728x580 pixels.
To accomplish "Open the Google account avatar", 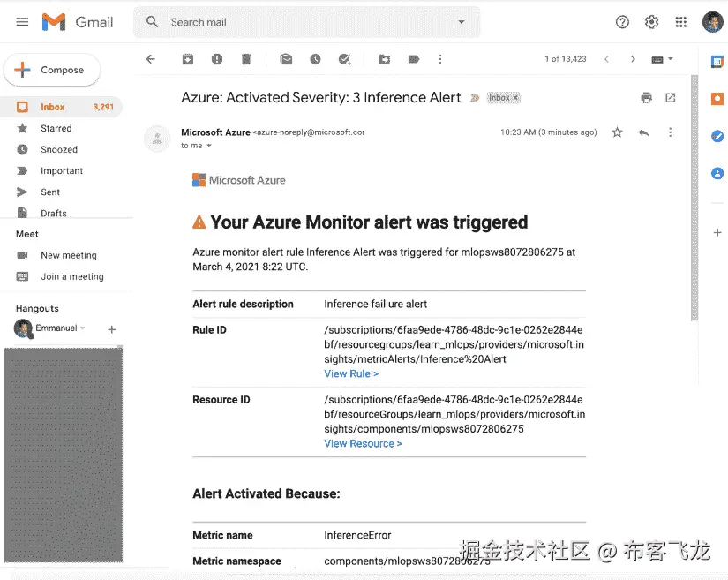I will (x=712, y=22).
